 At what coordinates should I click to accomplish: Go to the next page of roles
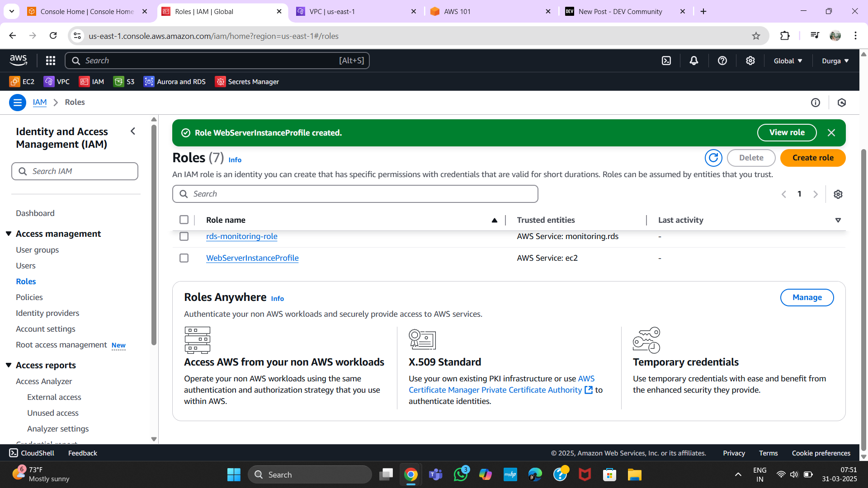(x=816, y=194)
